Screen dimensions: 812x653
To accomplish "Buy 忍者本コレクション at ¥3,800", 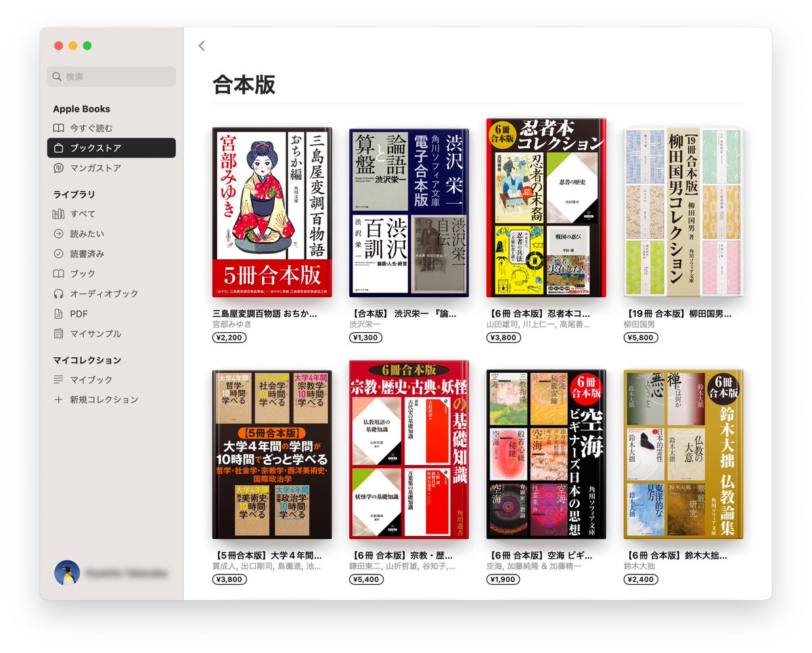I will [503, 338].
